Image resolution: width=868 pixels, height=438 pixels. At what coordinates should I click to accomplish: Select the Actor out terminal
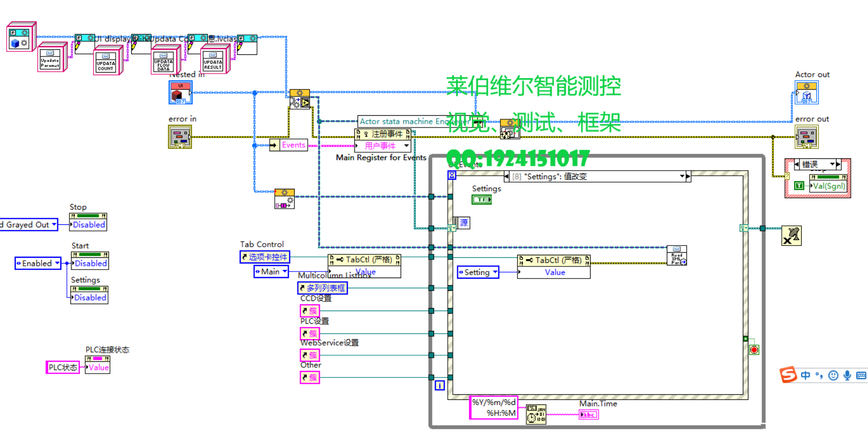pyautogui.click(x=807, y=93)
